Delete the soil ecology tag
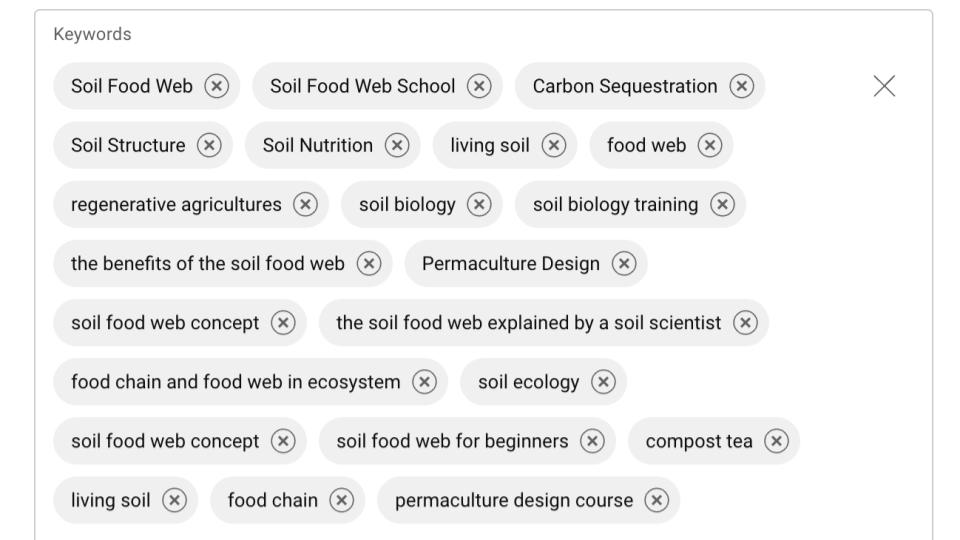This screenshot has height=540, width=960. (x=603, y=382)
